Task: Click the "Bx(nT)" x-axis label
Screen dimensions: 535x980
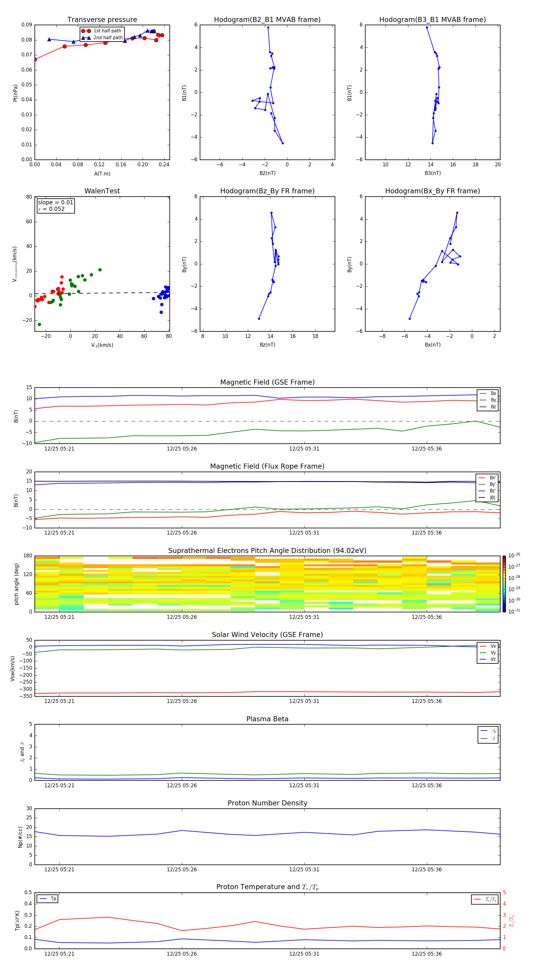Action: click(432, 345)
